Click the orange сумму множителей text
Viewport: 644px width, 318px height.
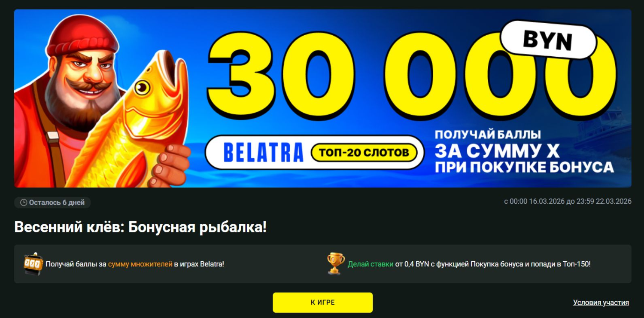(x=140, y=264)
